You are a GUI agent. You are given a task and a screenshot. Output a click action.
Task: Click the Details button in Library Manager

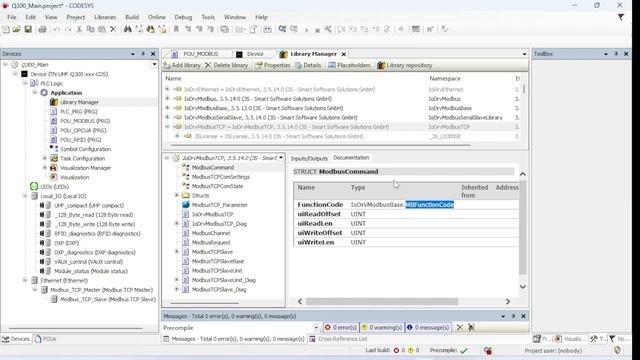pyautogui.click(x=308, y=65)
